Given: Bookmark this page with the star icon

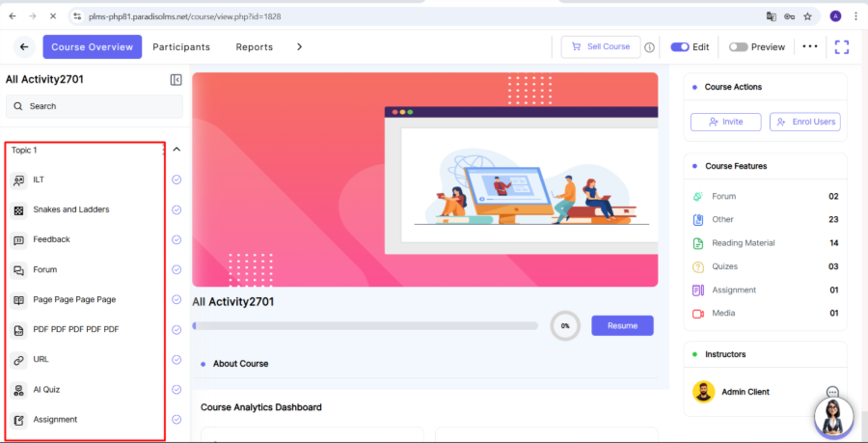Looking at the screenshot, I should tap(807, 16).
